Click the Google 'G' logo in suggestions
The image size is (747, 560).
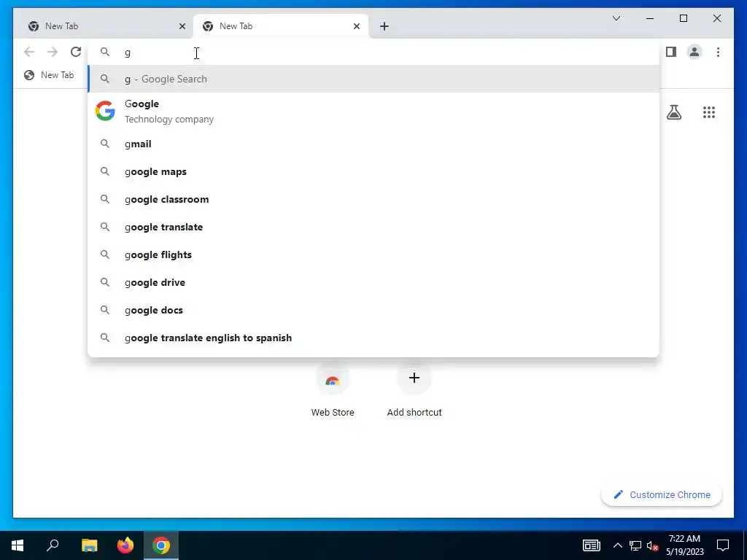[105, 111]
